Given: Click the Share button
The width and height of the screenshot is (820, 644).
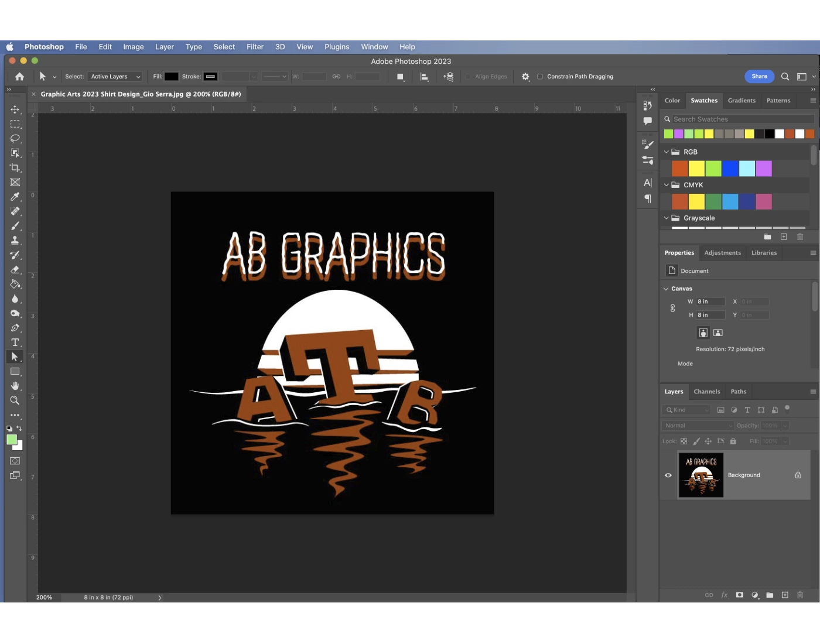Looking at the screenshot, I should (759, 77).
